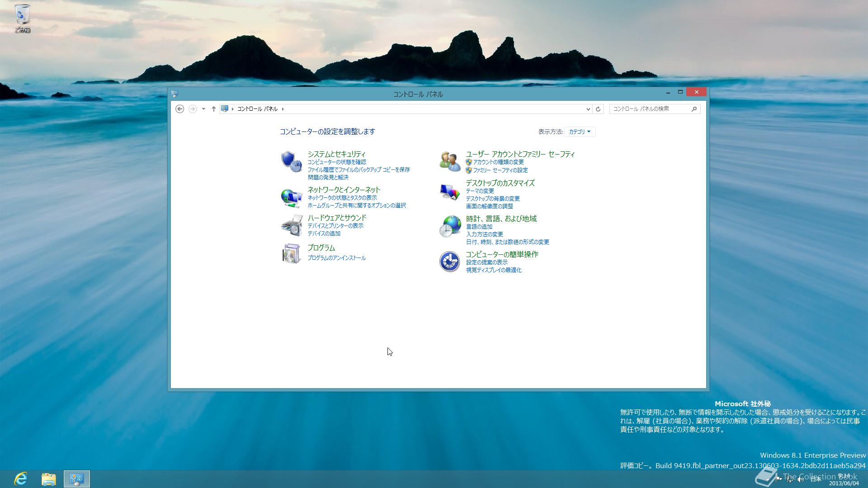Open the System and Security shield icon

291,162
